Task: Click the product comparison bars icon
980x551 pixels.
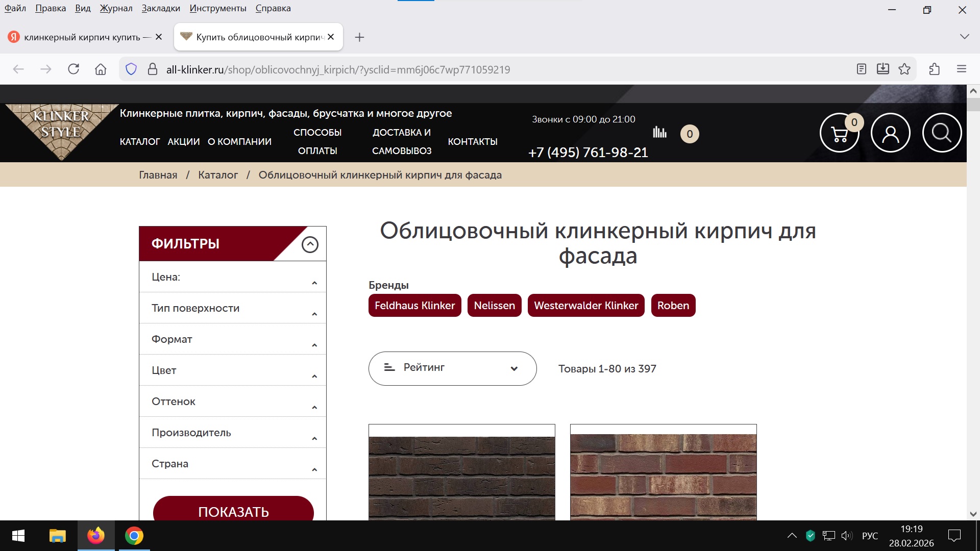Action: click(x=659, y=133)
